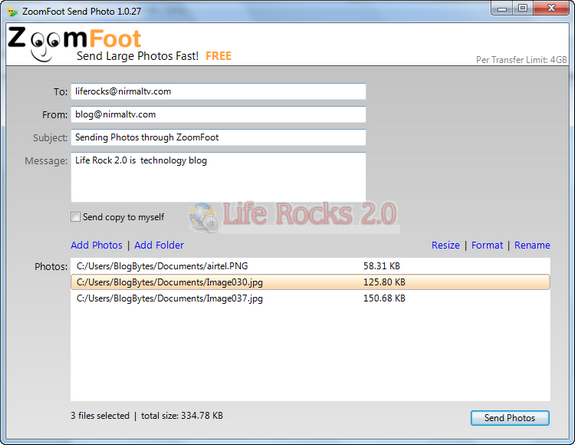The height and width of the screenshot is (445, 575).
Task: Minimize the ZoomFoot window
Action: (x=502, y=9)
